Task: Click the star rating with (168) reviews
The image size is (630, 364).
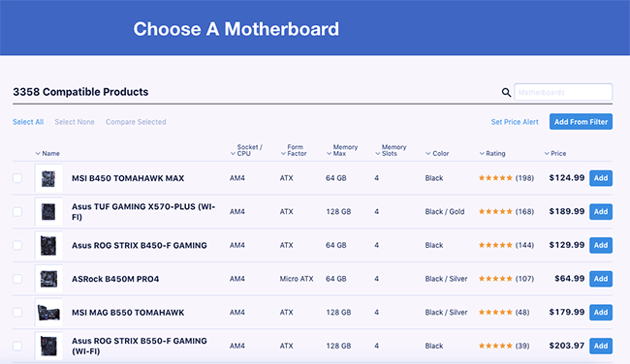Action: [506, 211]
